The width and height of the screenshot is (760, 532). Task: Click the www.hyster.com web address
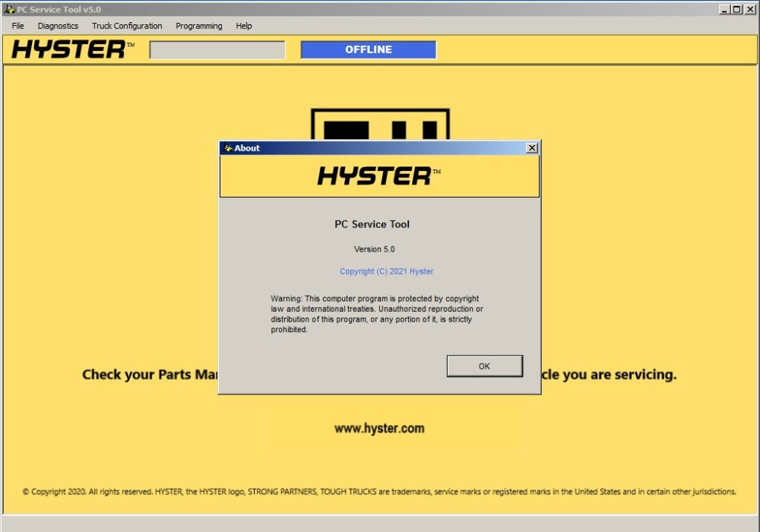pyautogui.click(x=379, y=429)
